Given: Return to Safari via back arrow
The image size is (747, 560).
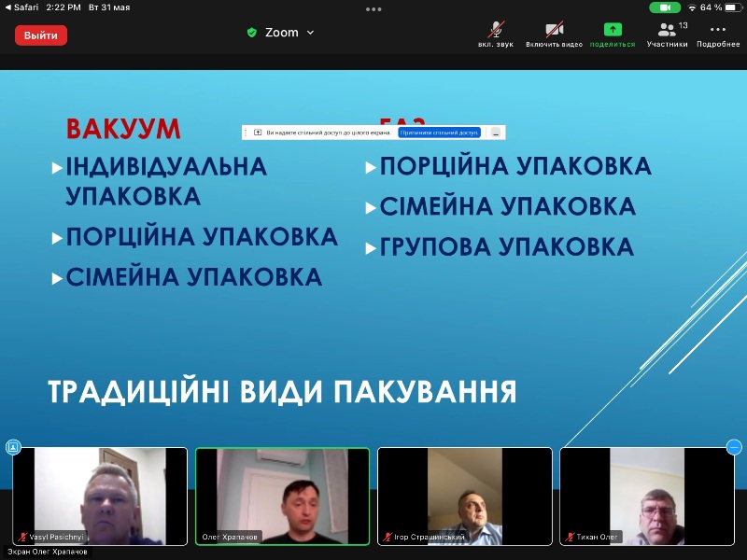Looking at the screenshot, I should [21, 7].
